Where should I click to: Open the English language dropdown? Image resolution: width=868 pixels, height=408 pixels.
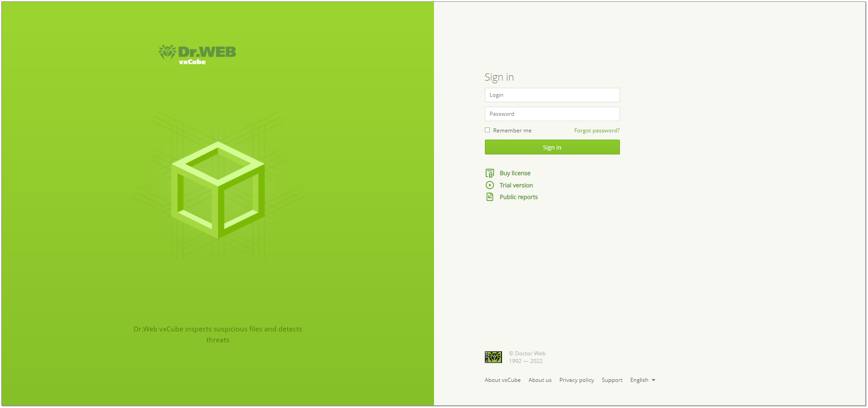coord(642,380)
